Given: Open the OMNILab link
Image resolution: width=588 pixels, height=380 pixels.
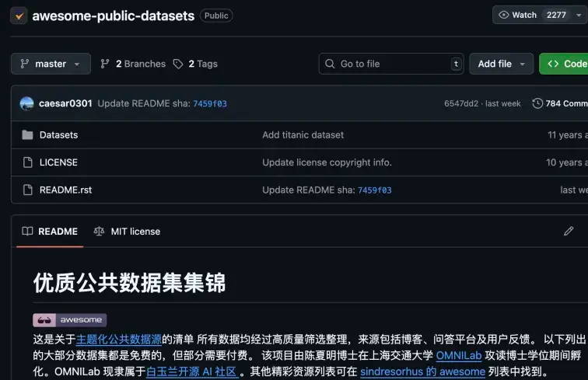Looking at the screenshot, I should (459, 356).
